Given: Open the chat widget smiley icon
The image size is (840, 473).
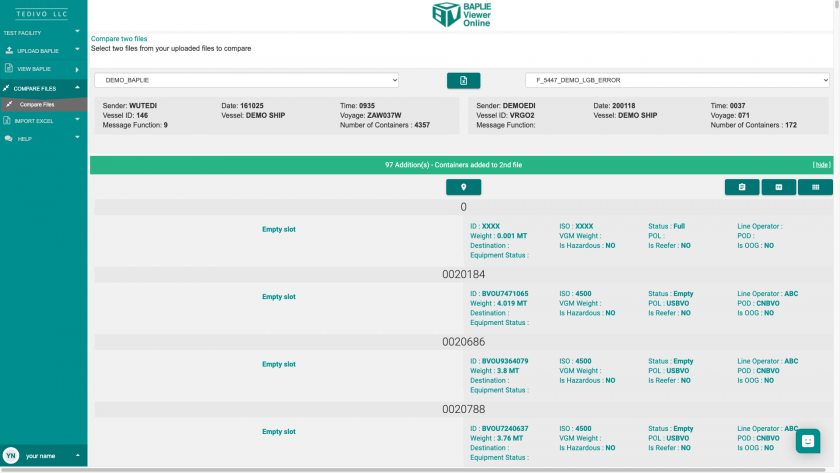Looking at the screenshot, I should point(808,441).
